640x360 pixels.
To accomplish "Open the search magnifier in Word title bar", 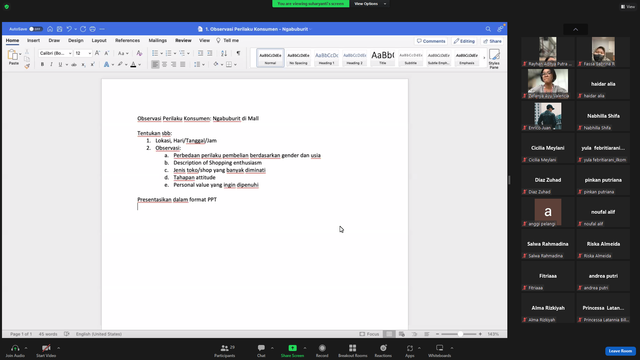I will point(488,29).
